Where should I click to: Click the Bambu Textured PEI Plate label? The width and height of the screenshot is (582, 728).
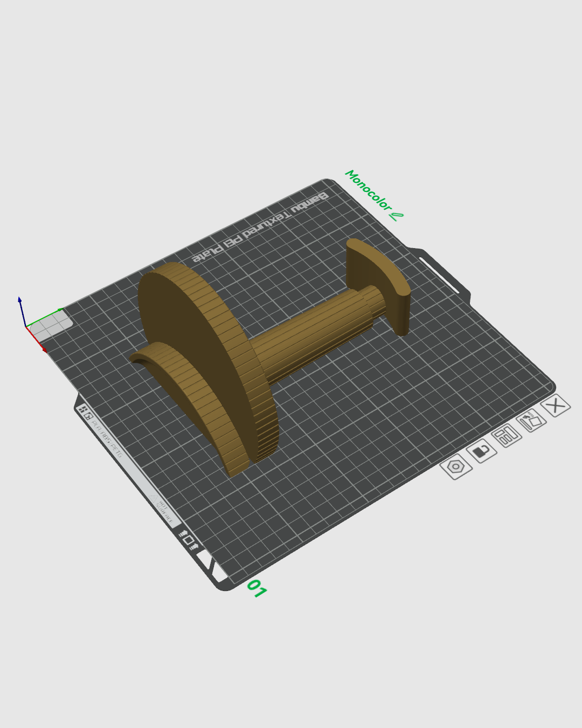click(x=260, y=228)
